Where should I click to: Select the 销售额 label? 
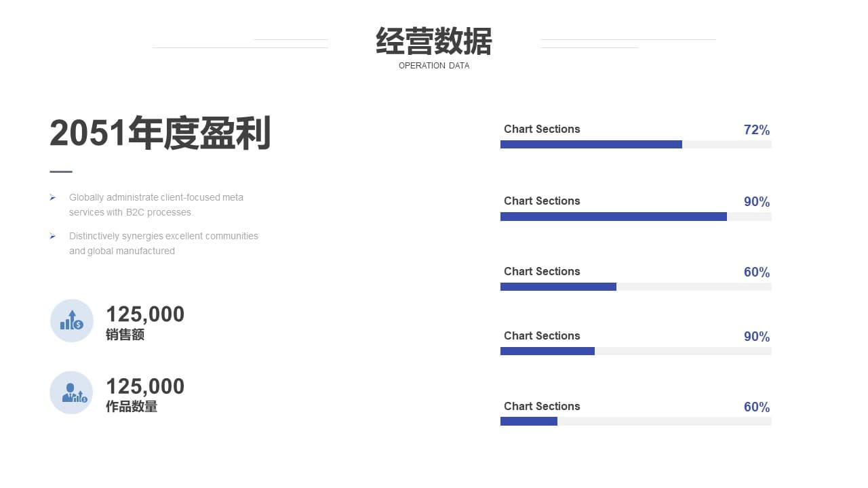tap(125, 335)
